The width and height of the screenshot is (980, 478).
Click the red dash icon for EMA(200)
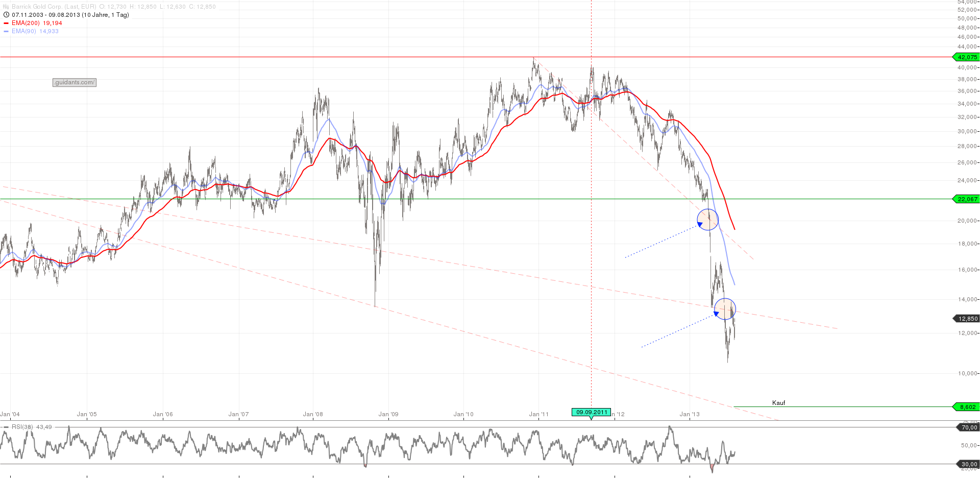click(6, 23)
